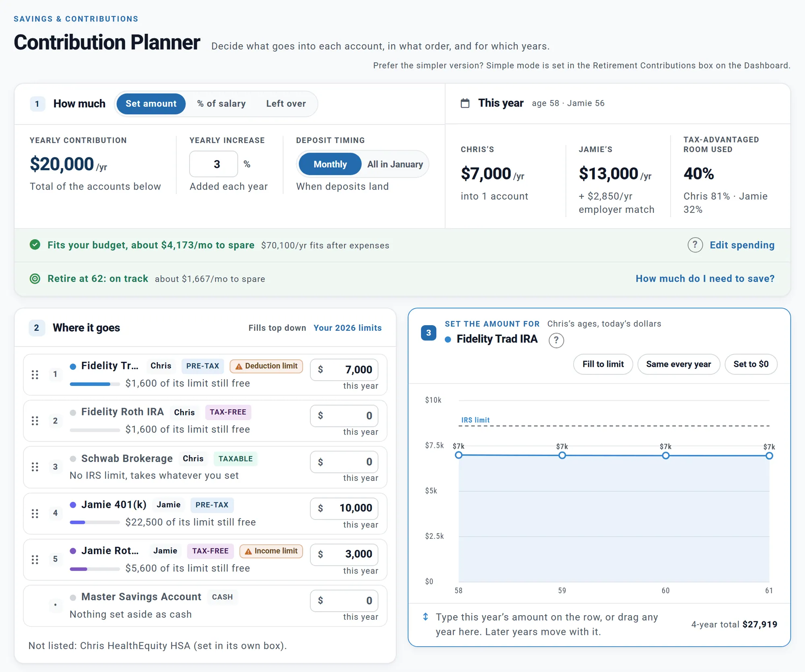This screenshot has height=672, width=805.
Task: Click the 4-year total $27,919 value
Action: pyautogui.click(x=760, y=625)
